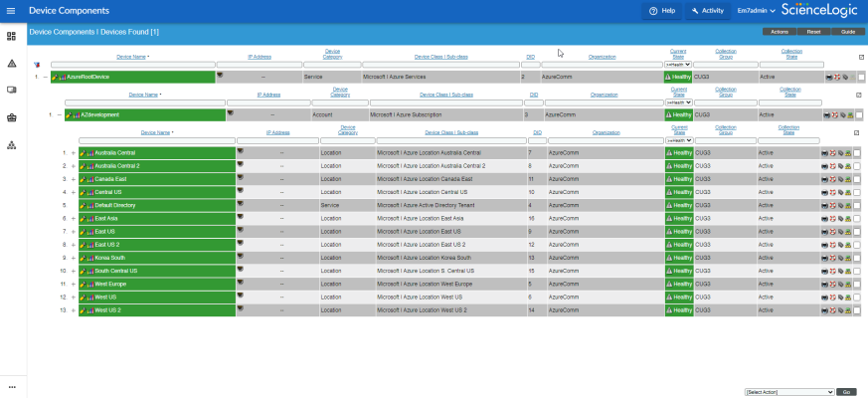The width and height of the screenshot is (868, 398).
Task: Open the Activity button
Action: pos(708,11)
